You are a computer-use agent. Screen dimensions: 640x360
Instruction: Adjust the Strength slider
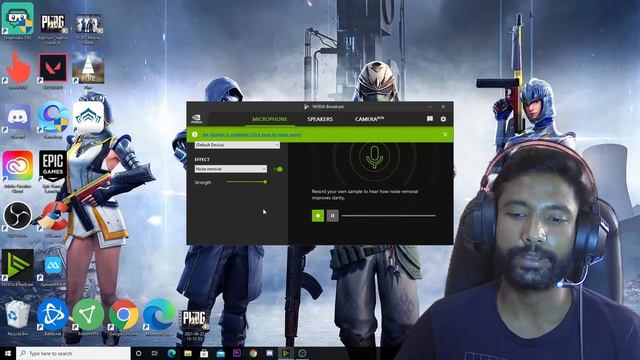point(247,182)
